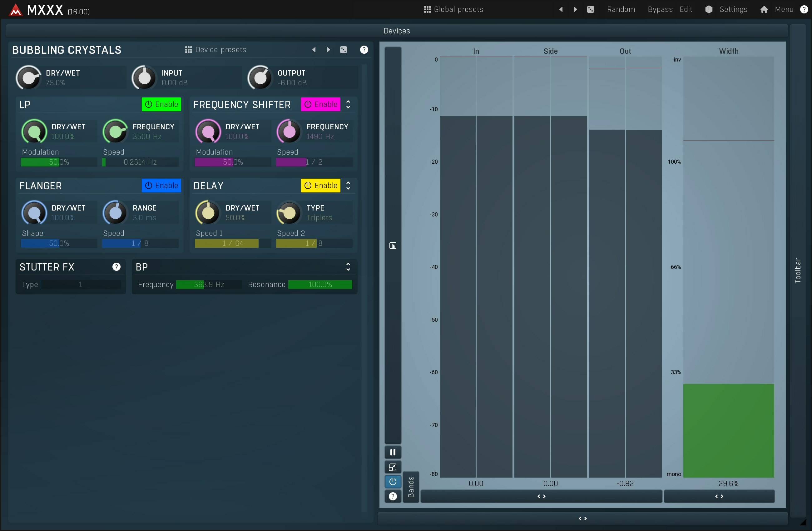The image size is (812, 531).
Task: Open the Frequency Shifter dropdown chevron
Action: point(348,104)
